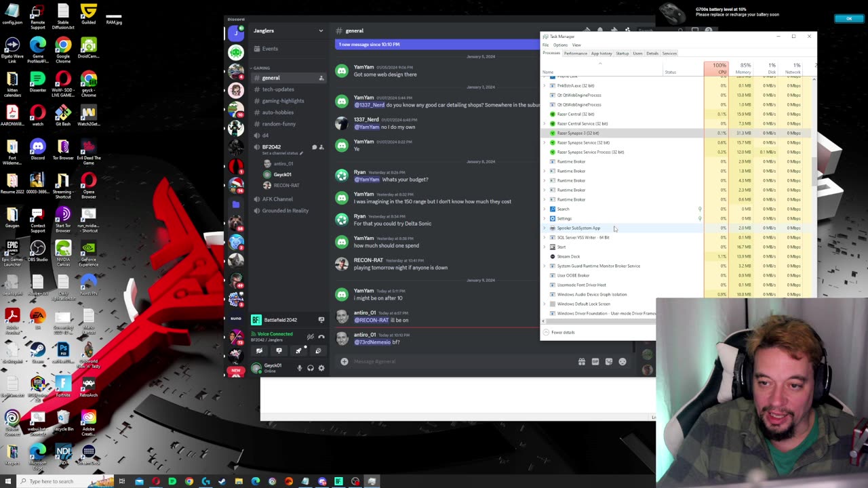Click the 1 new message since 10:10 PM bar
Screen dimensions: 868x488
tap(437, 45)
